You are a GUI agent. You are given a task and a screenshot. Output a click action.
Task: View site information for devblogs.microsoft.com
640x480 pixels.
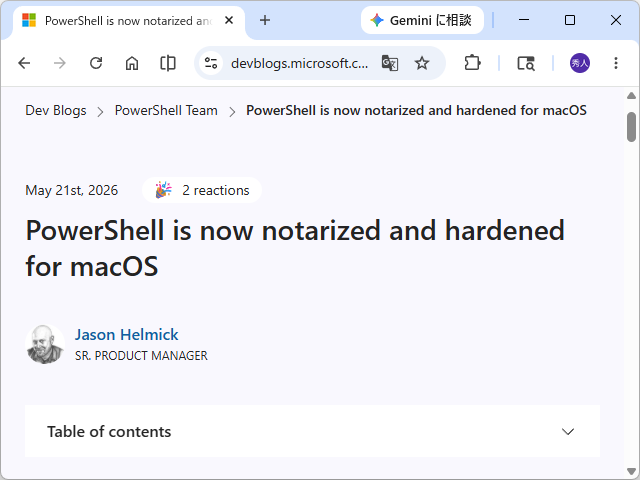(211, 63)
